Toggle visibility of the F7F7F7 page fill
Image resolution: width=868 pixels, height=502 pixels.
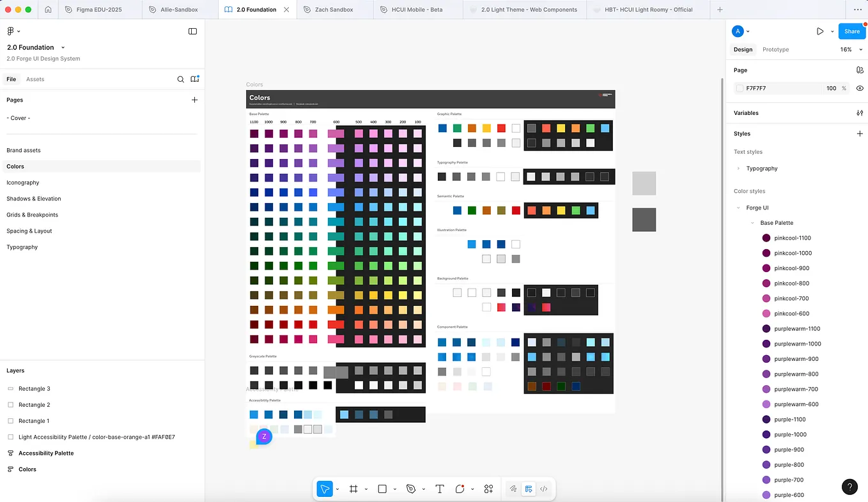tap(860, 88)
